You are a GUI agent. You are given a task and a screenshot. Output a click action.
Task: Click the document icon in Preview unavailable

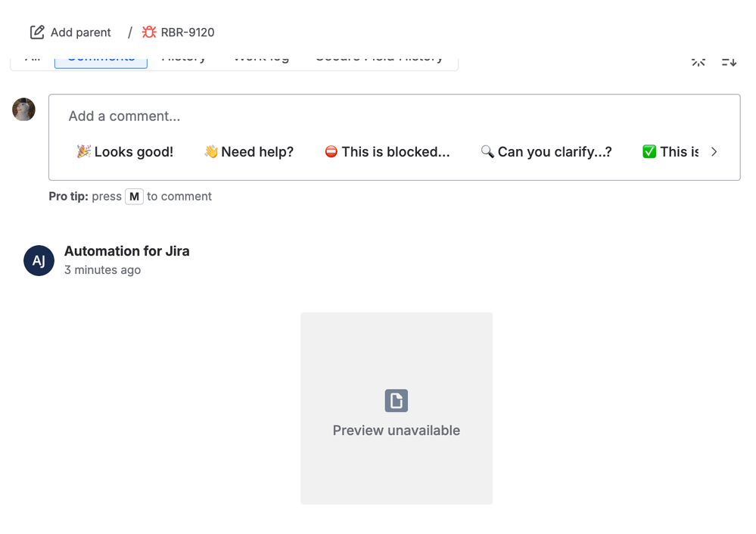pyautogui.click(x=396, y=401)
